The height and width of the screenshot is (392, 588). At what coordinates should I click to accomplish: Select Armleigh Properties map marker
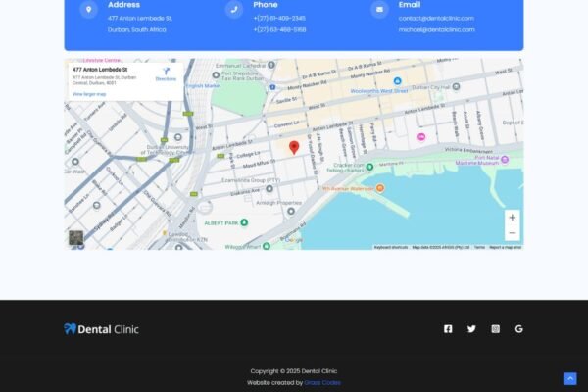click(291, 212)
